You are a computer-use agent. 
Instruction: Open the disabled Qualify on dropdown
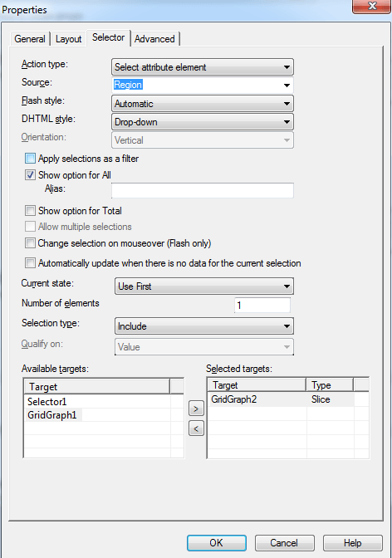pos(204,346)
